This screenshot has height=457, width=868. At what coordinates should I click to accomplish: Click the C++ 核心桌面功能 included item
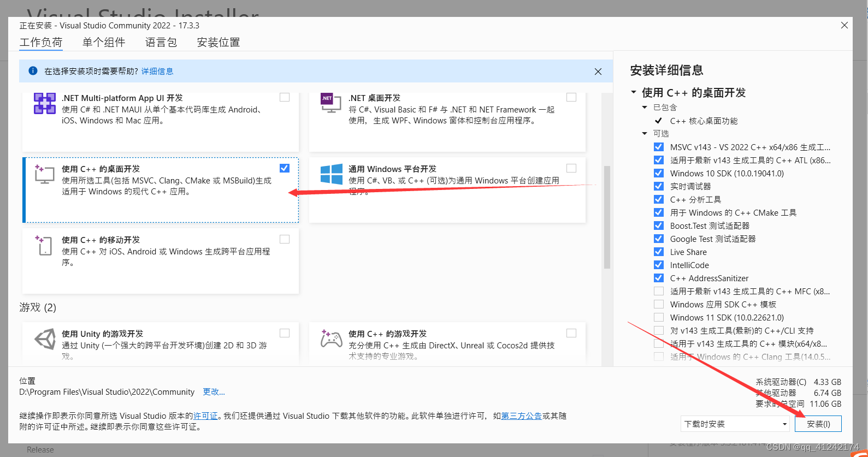click(704, 121)
